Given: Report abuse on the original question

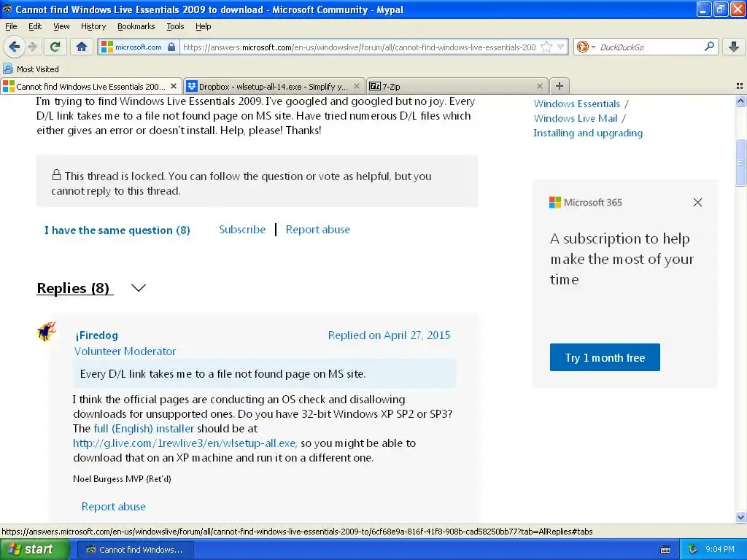Looking at the screenshot, I should pos(318,230).
